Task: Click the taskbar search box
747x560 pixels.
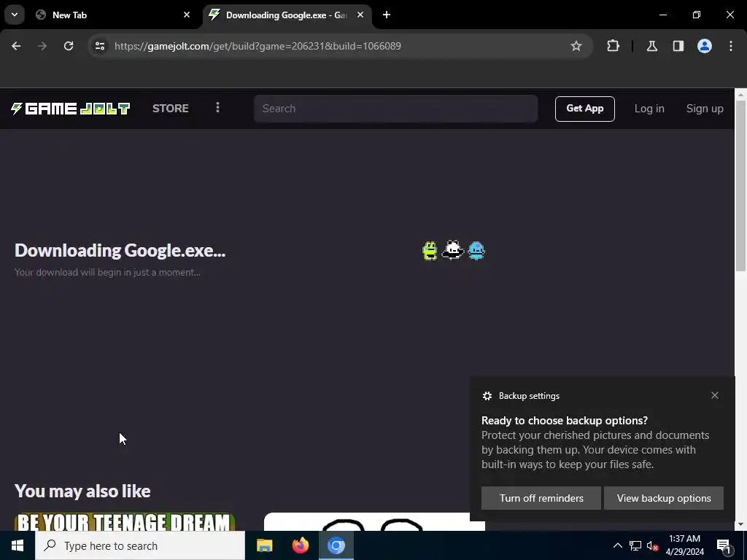Action: (140, 545)
